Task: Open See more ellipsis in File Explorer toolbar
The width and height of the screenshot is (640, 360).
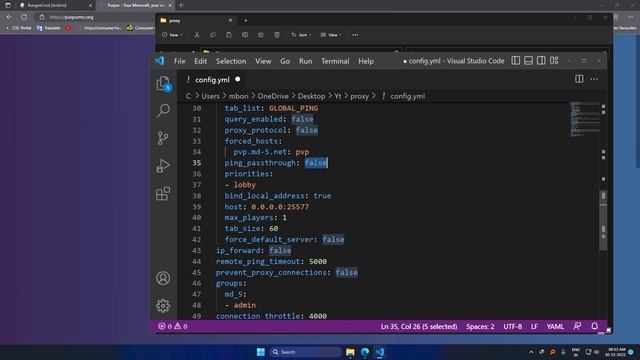Action: [355, 35]
